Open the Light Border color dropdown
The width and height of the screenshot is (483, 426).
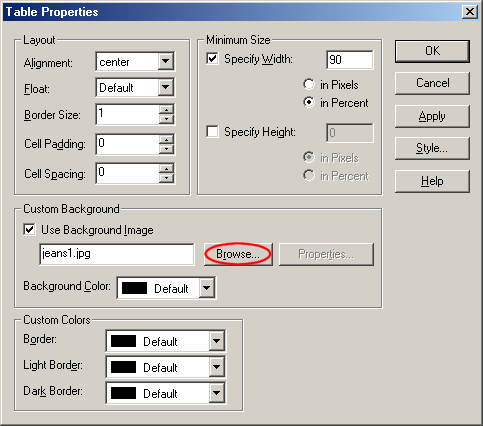pos(217,367)
